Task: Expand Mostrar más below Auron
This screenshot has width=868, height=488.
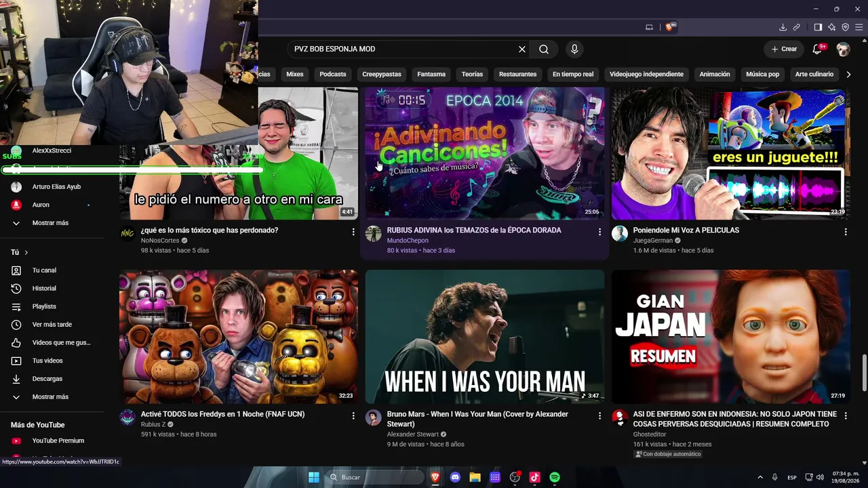Action: pos(52,223)
